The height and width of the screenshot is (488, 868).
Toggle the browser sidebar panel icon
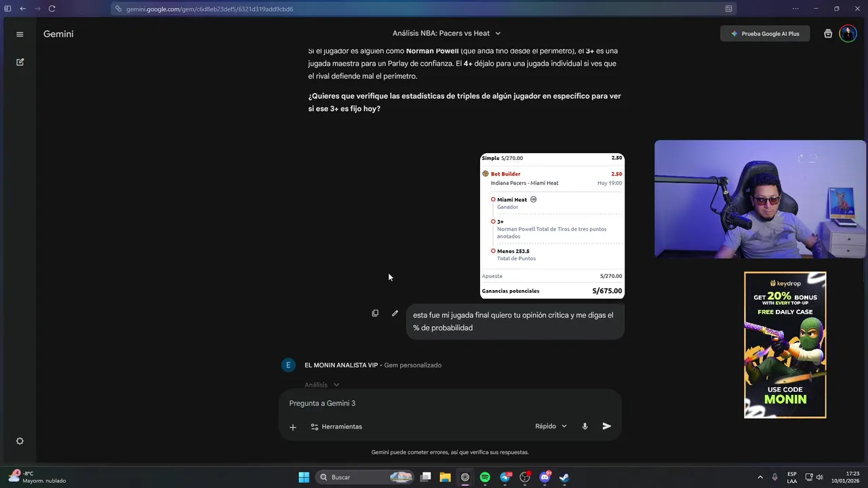point(8,9)
